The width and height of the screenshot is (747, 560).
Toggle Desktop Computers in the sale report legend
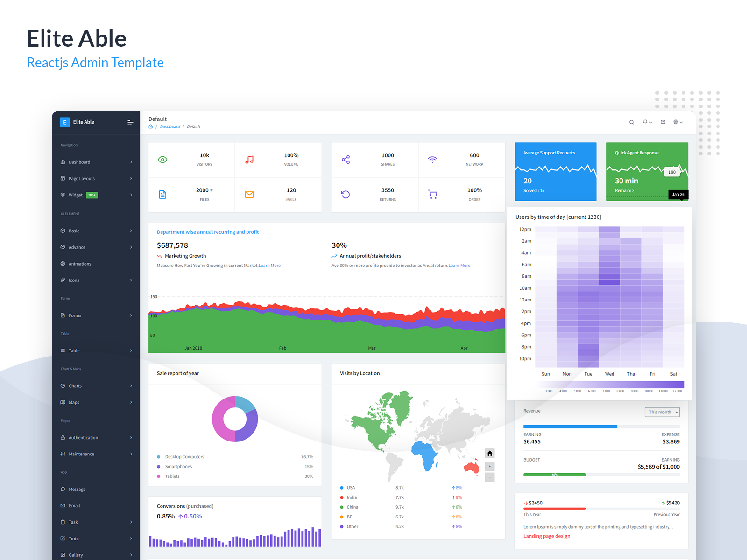pos(184,456)
